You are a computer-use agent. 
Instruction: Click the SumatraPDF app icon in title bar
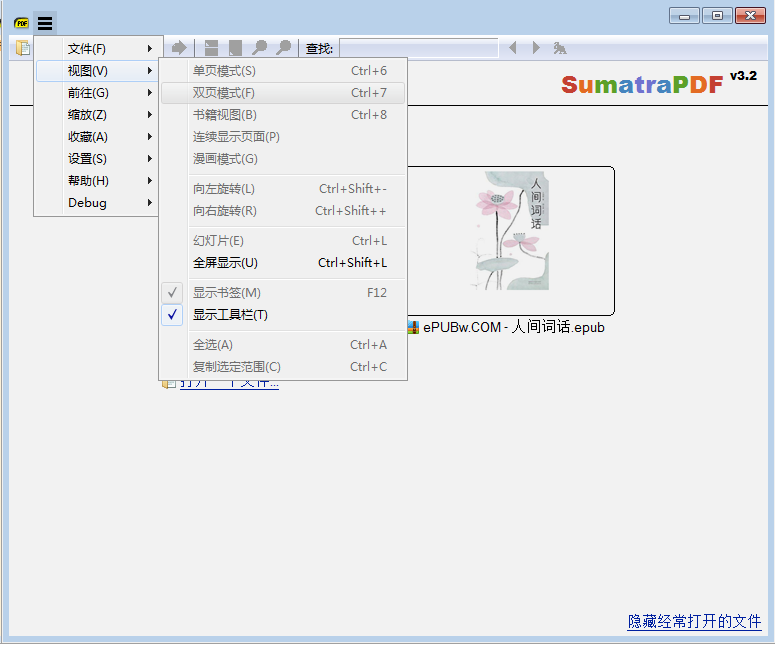(x=21, y=23)
